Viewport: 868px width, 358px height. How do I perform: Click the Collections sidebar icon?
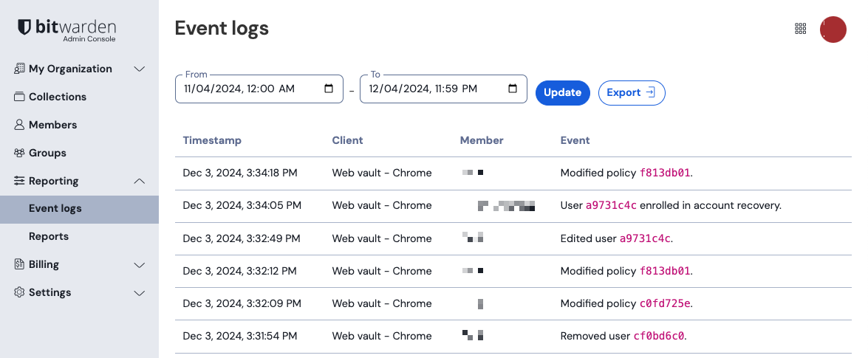pyautogui.click(x=19, y=97)
